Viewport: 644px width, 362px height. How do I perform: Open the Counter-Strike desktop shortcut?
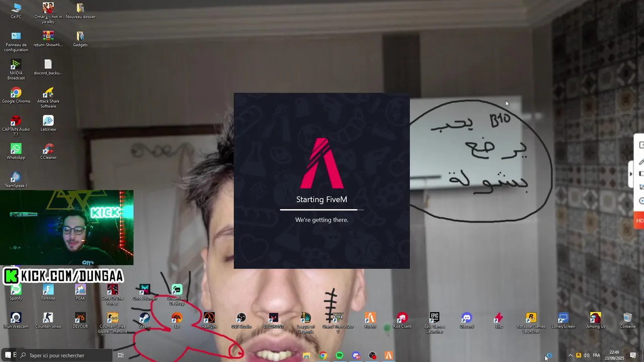click(48, 320)
